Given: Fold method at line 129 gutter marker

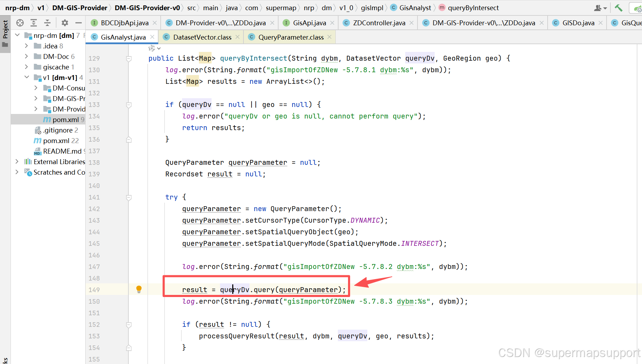Looking at the screenshot, I should click(129, 59).
